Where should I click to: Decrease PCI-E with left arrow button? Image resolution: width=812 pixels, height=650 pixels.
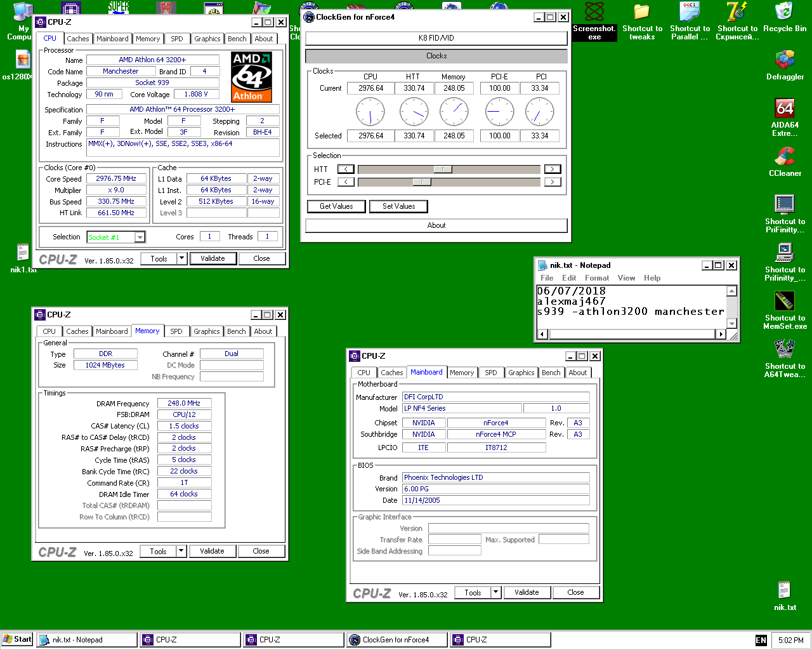[346, 182]
